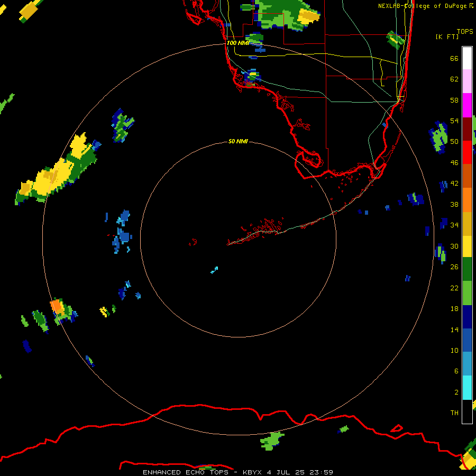476x476 pixels.
Task: Click the 14 value on the legend
Action: [454, 329]
